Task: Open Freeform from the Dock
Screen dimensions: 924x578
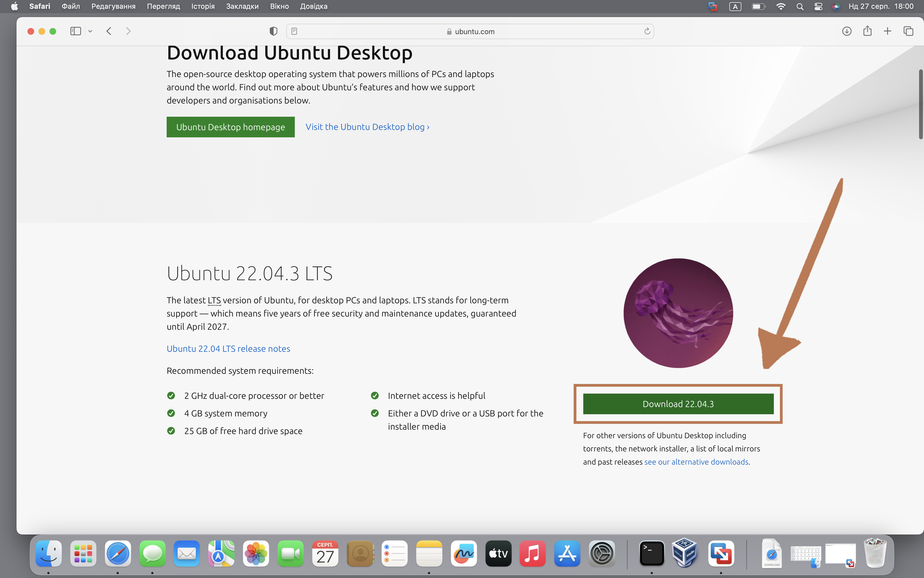Action: click(x=464, y=553)
